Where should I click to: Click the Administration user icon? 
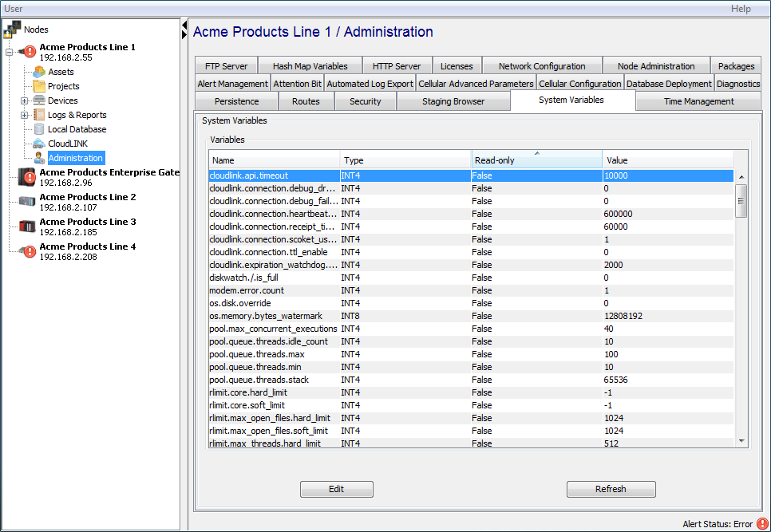click(40, 158)
